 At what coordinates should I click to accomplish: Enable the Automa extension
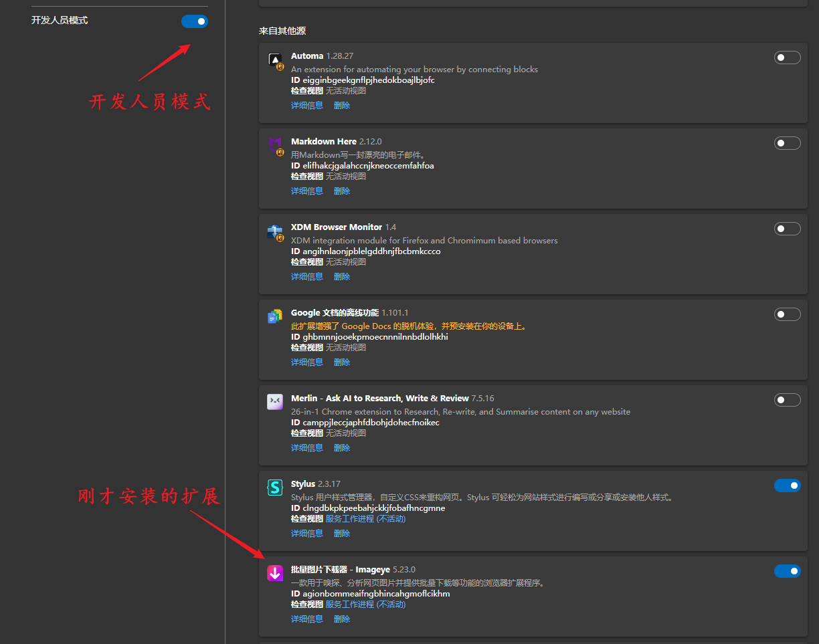pos(788,58)
